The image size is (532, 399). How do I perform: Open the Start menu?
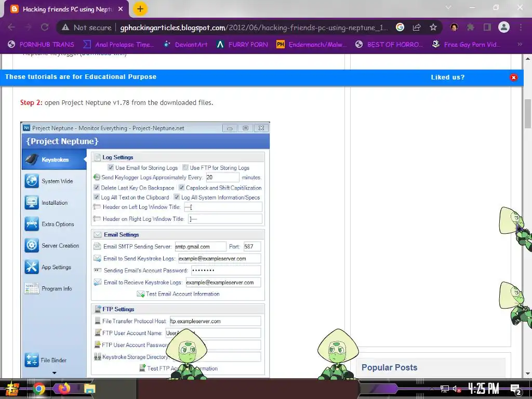click(x=12, y=389)
